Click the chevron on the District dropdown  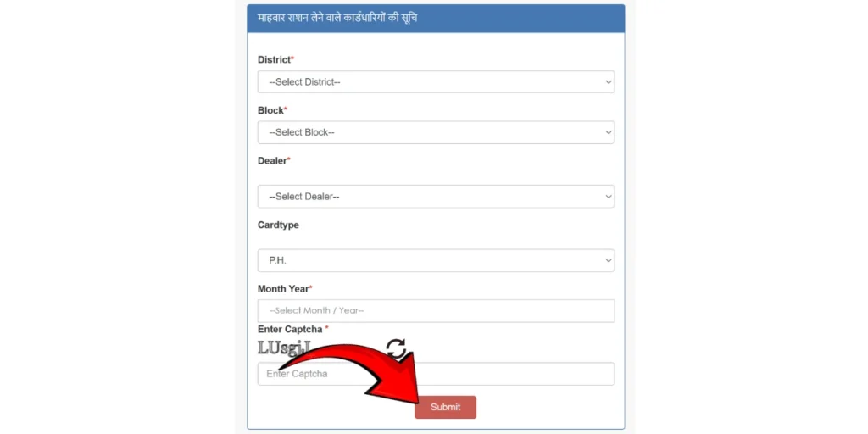(608, 82)
